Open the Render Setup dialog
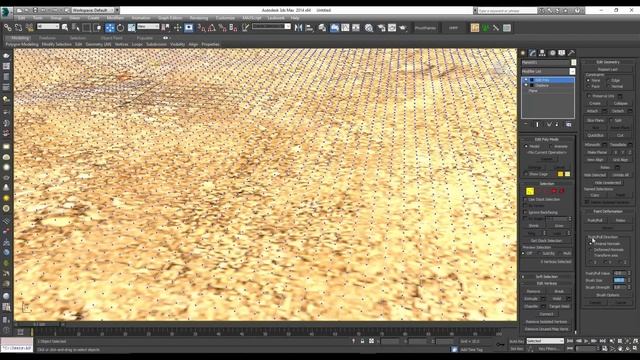This screenshot has height=360, width=640. pos(381,28)
